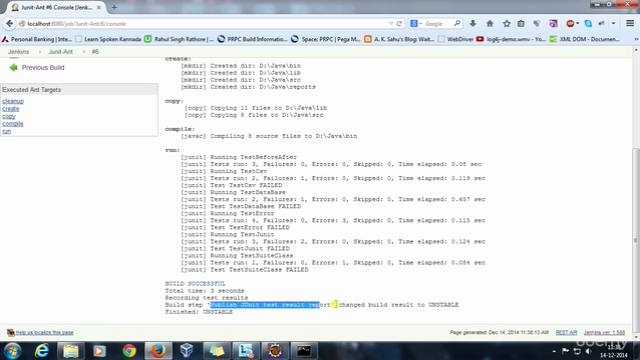
Task: Click the 'BUILD SUCCESSFUL' console text
Action: pyautogui.click(x=195, y=284)
